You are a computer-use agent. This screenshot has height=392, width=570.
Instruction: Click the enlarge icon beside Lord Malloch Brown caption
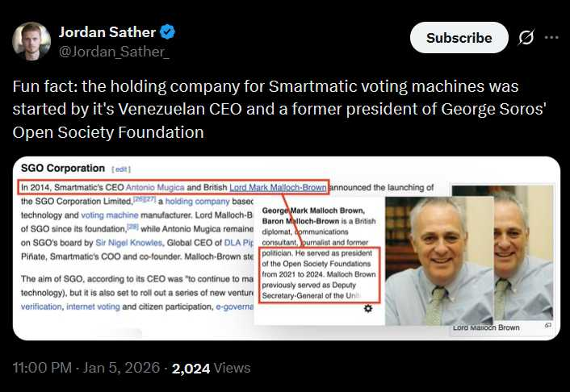548,325
